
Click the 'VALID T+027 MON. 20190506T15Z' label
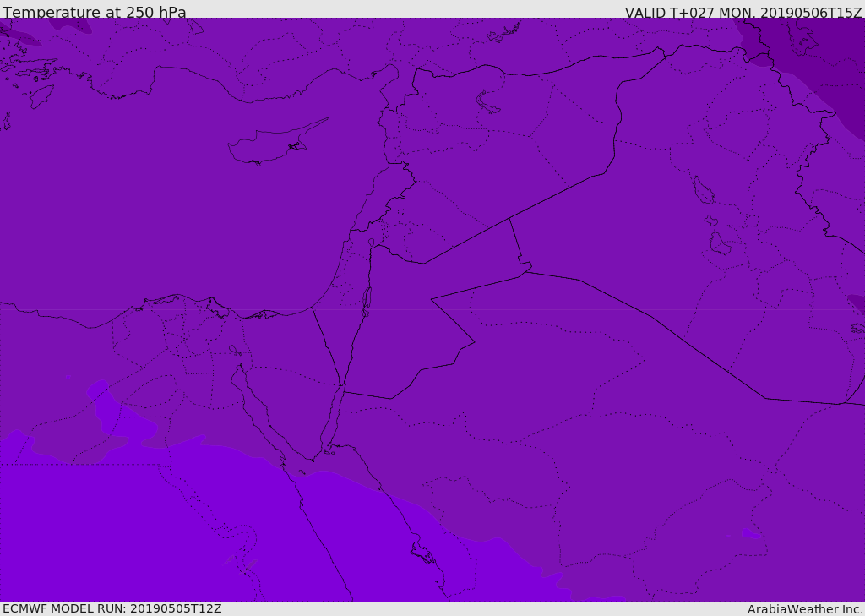tap(743, 12)
